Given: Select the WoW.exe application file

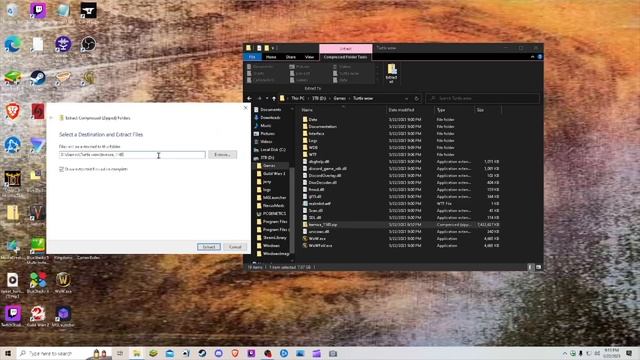Looking at the screenshot, I should click(x=317, y=238).
